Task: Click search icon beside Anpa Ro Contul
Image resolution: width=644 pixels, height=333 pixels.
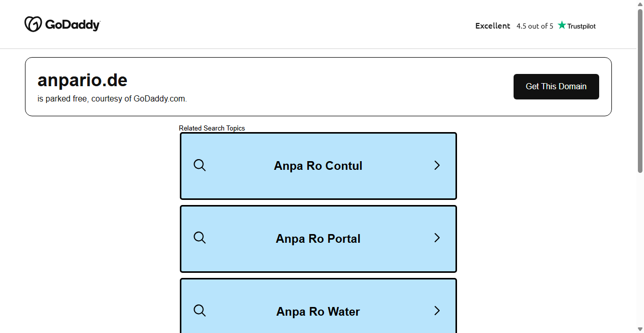Action: tap(200, 165)
